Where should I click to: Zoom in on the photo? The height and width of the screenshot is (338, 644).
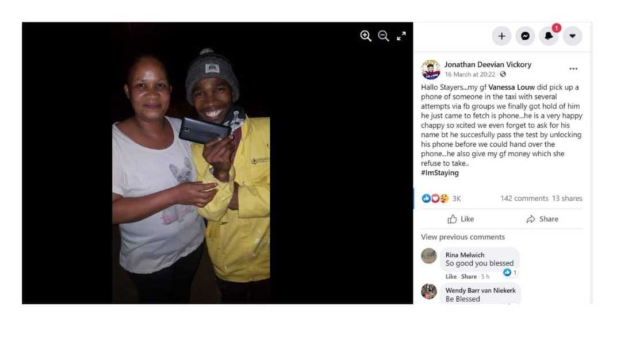[366, 36]
